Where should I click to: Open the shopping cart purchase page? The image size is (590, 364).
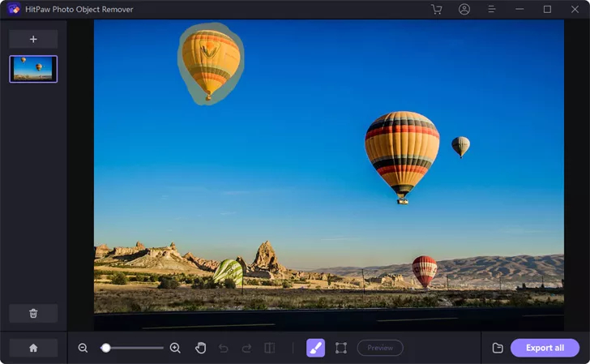[437, 9]
